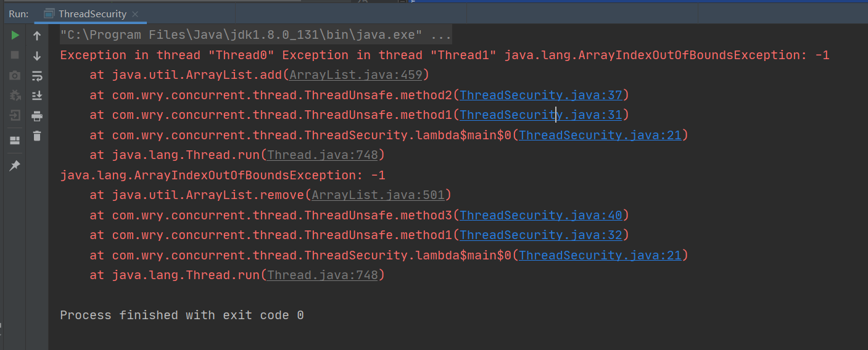
Task: Open the ThreadSecurity.java:37 link
Action: point(541,95)
